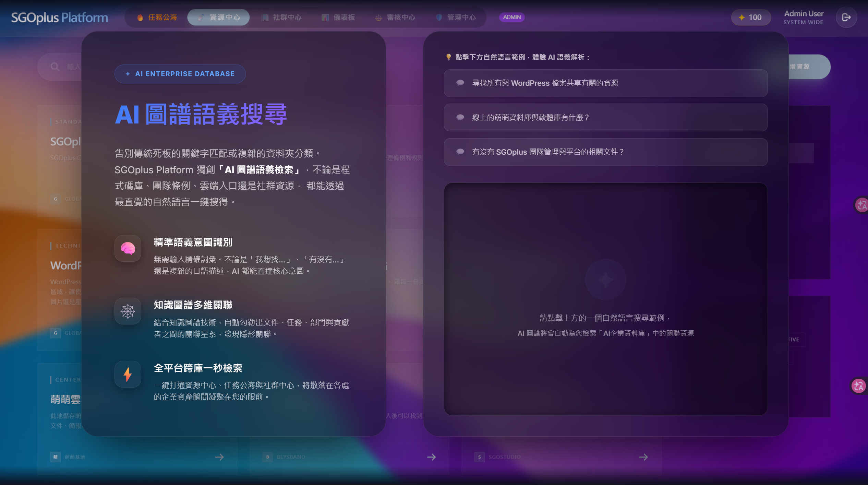This screenshot has height=485, width=868.
Task: Select the SGOplus 團隊管理 search example
Action: click(605, 152)
